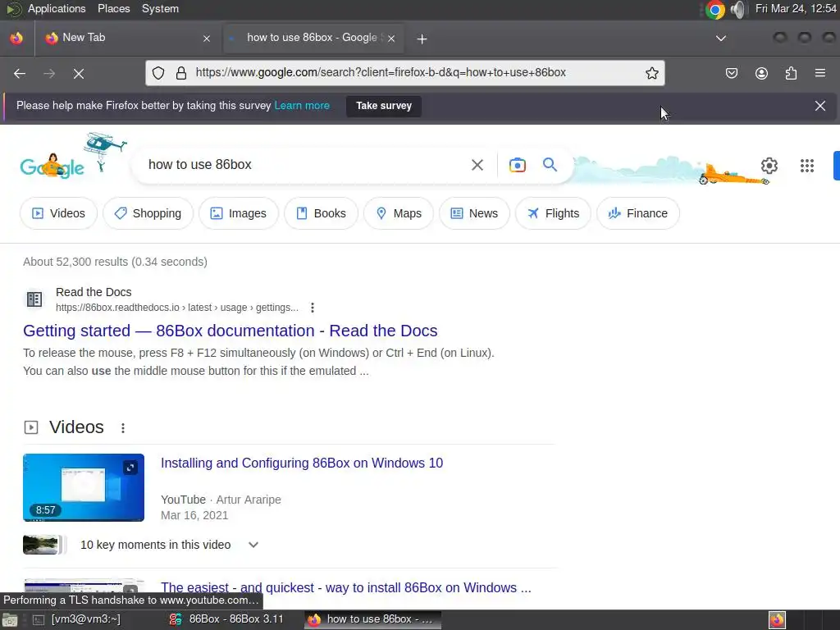Play the 8:57 video thumbnail
Viewport: 840px width, 630px height.
coord(84,487)
